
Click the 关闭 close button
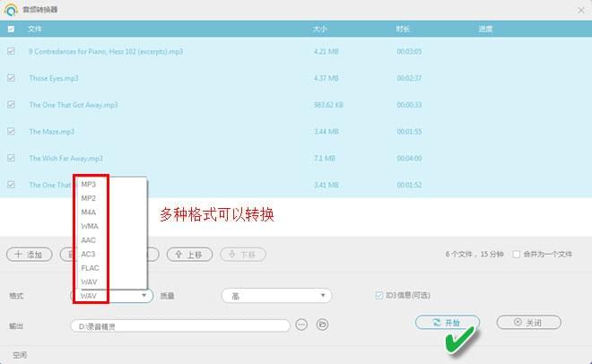528,322
